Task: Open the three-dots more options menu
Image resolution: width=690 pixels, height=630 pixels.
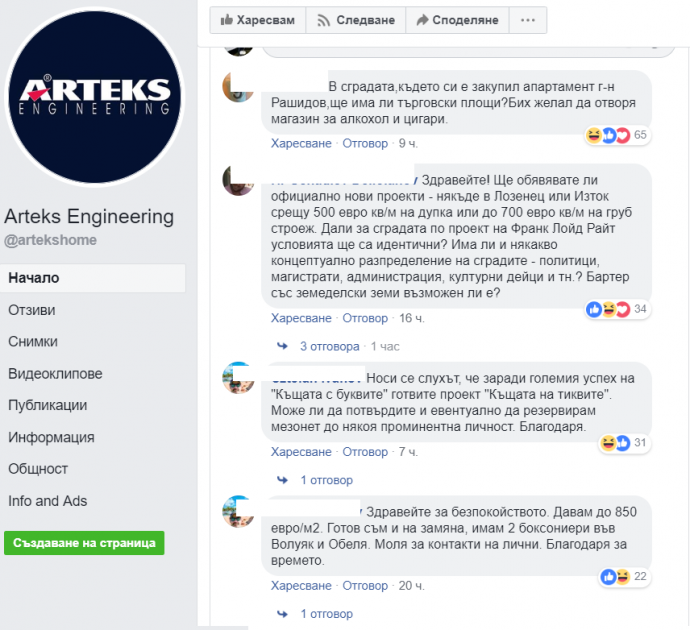Action: 528,20
